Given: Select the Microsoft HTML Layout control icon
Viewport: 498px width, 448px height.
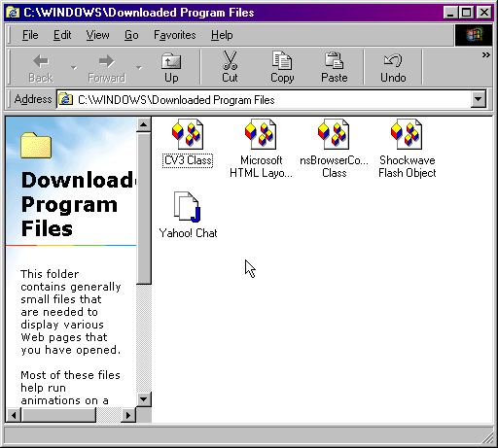Looking at the screenshot, I should coord(261,134).
